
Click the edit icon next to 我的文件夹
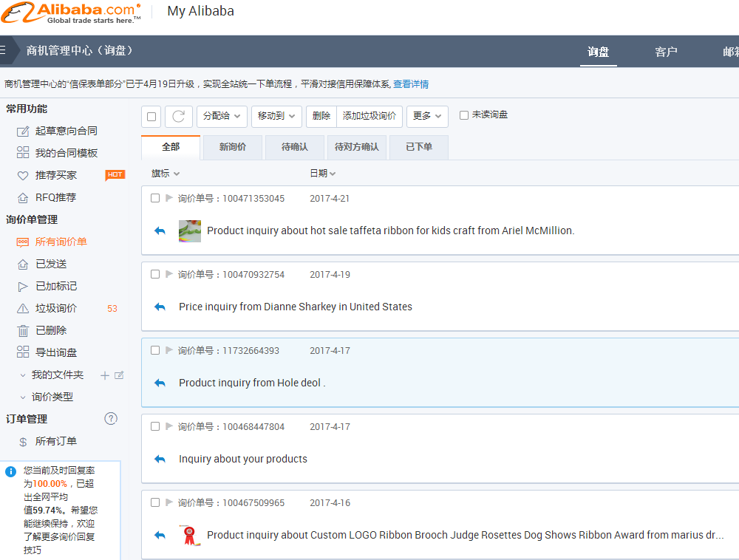119,375
